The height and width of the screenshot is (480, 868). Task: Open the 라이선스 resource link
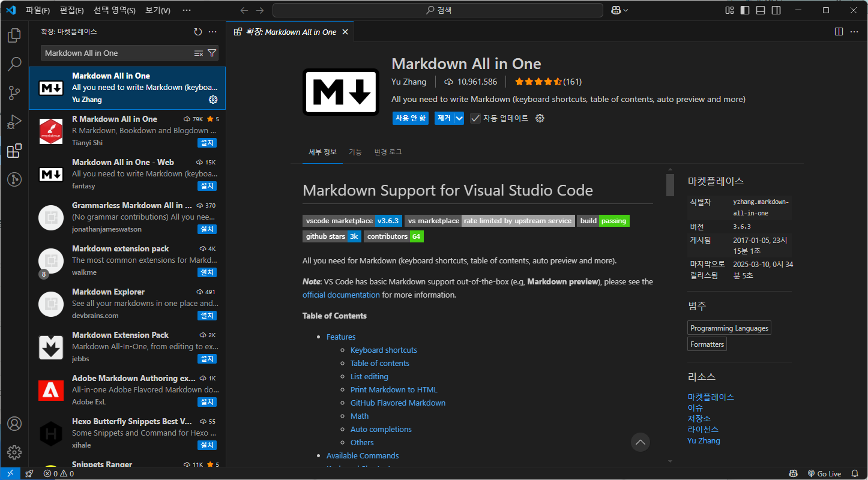click(703, 430)
